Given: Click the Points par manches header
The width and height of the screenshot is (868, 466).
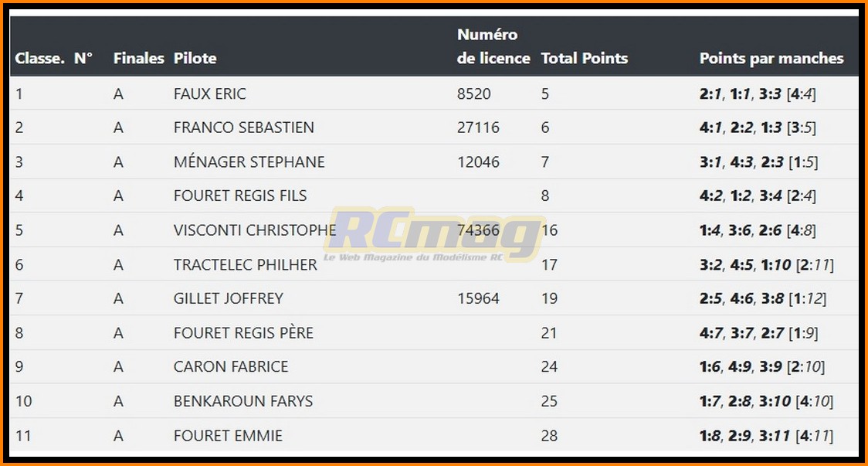Looking at the screenshot, I should tap(771, 58).
